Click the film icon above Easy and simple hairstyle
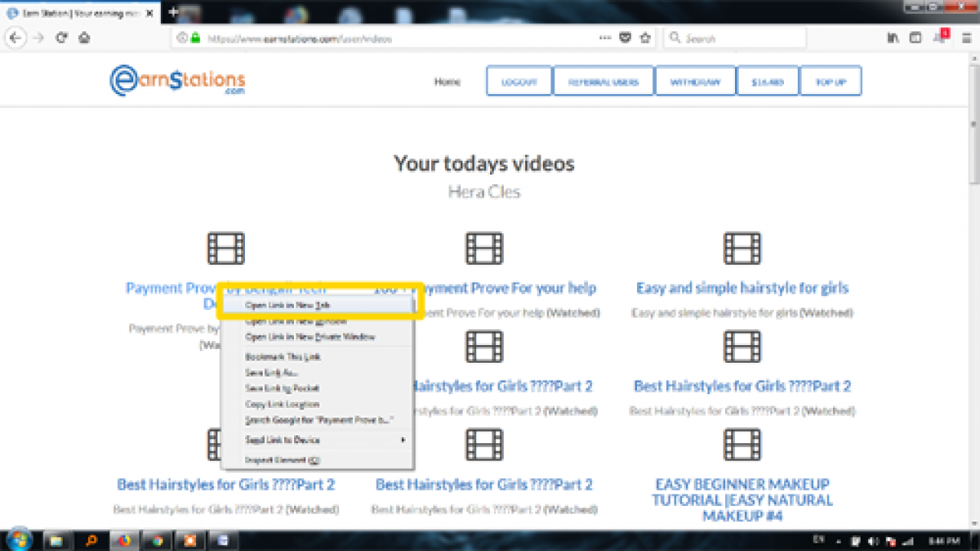The image size is (980, 551). pyautogui.click(x=742, y=249)
